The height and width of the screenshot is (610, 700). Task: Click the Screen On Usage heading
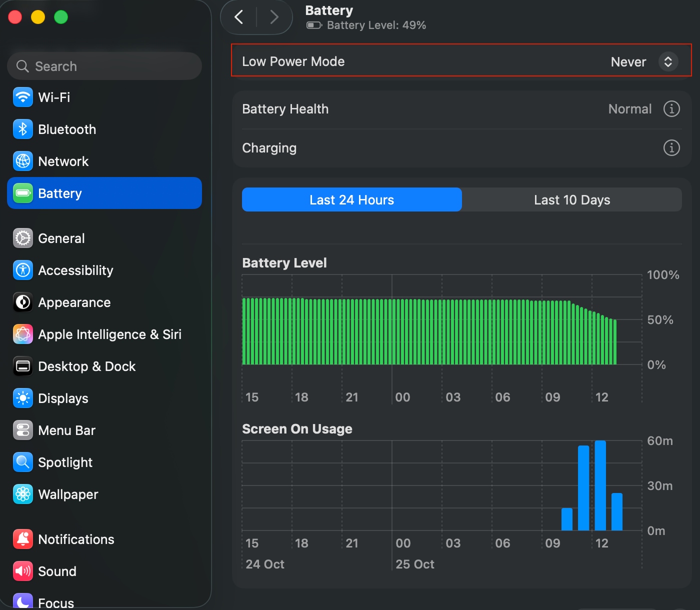click(297, 429)
